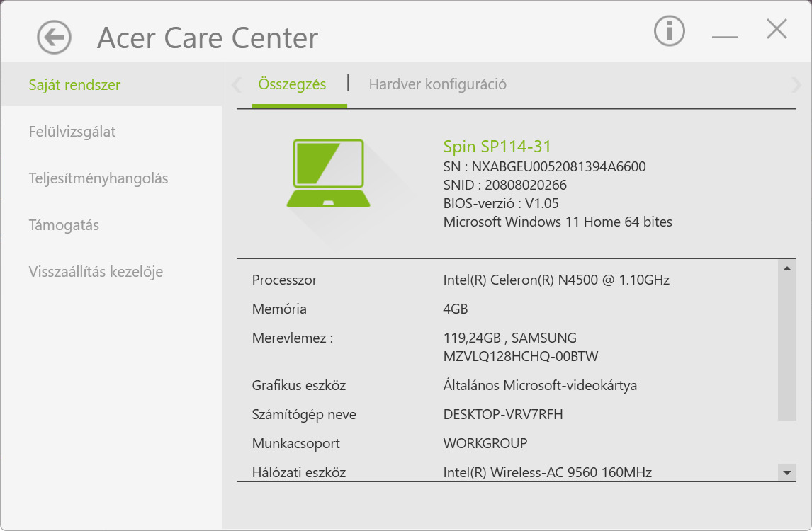Click the Számítógép neve label

(304, 415)
